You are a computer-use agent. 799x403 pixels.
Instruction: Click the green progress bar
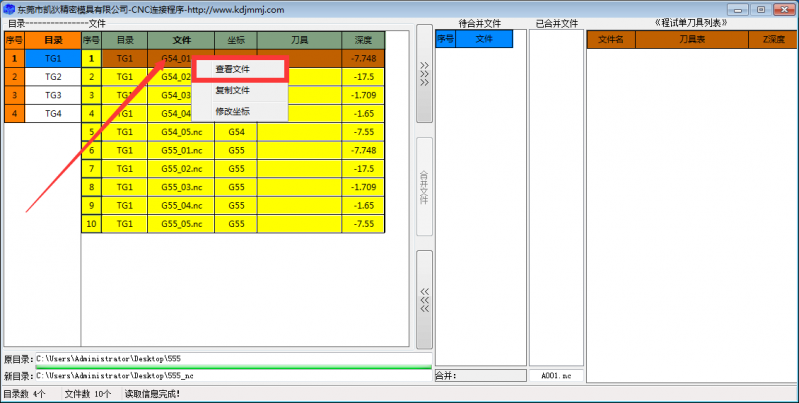pyautogui.click(x=232, y=367)
